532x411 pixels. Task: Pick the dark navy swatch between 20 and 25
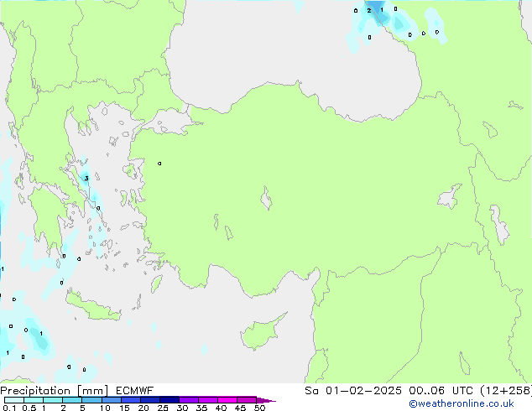pyautogui.click(x=149, y=400)
